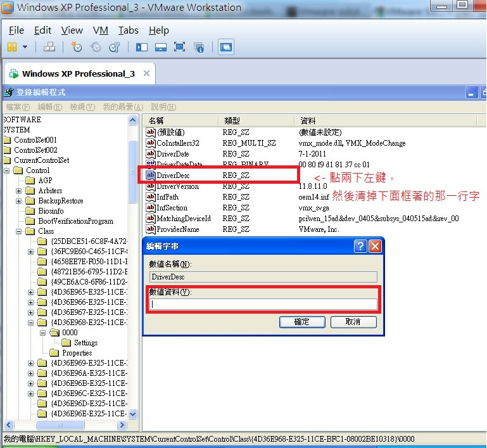Click the help question mark in 編輯字串 dialog
487x448 pixels.
360,246
